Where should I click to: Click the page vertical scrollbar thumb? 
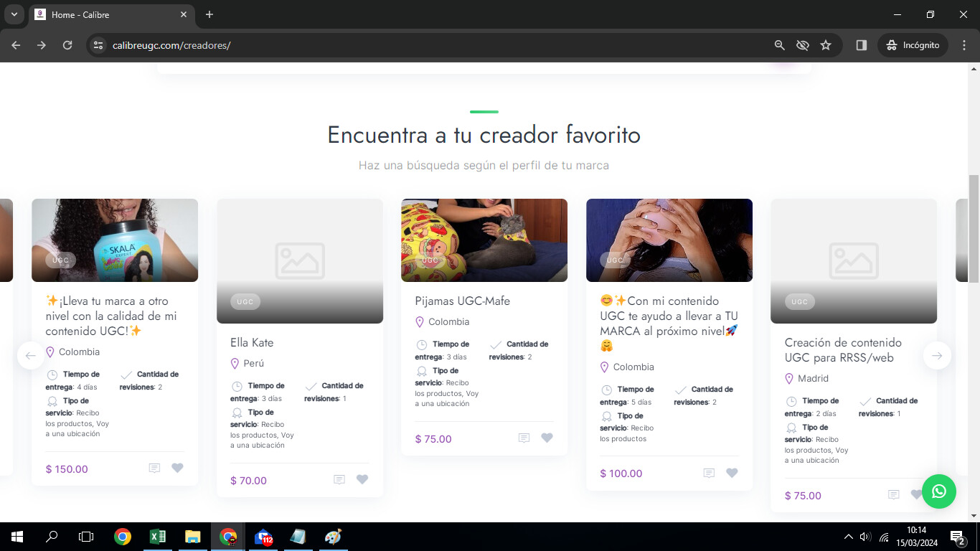tap(974, 228)
